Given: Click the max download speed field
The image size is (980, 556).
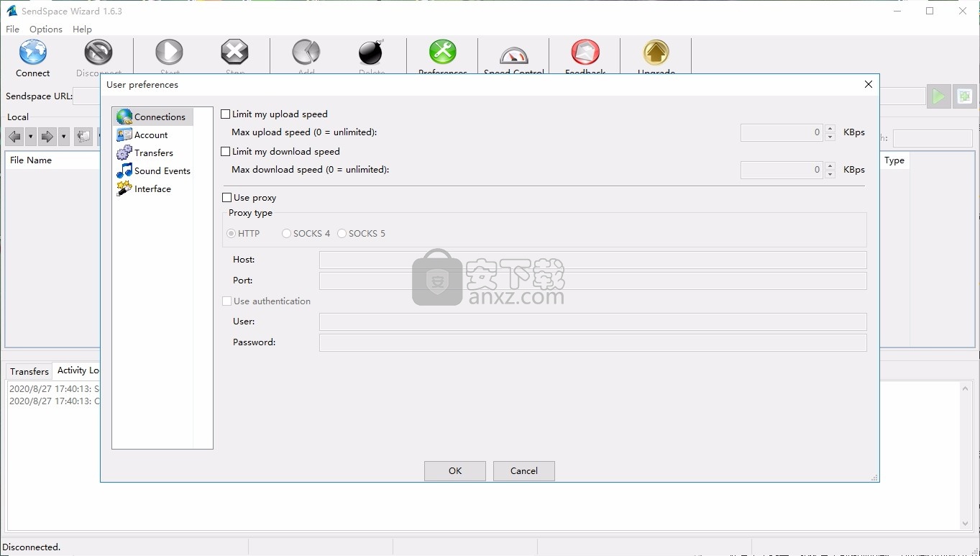Looking at the screenshot, I should tap(782, 170).
